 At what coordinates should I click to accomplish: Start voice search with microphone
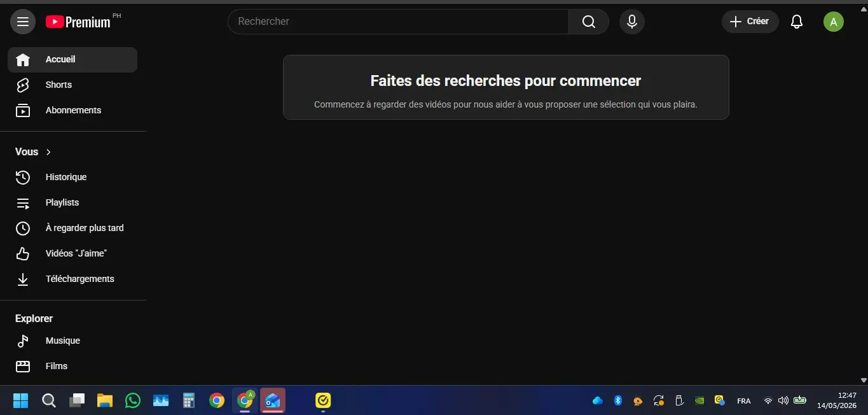coord(632,22)
